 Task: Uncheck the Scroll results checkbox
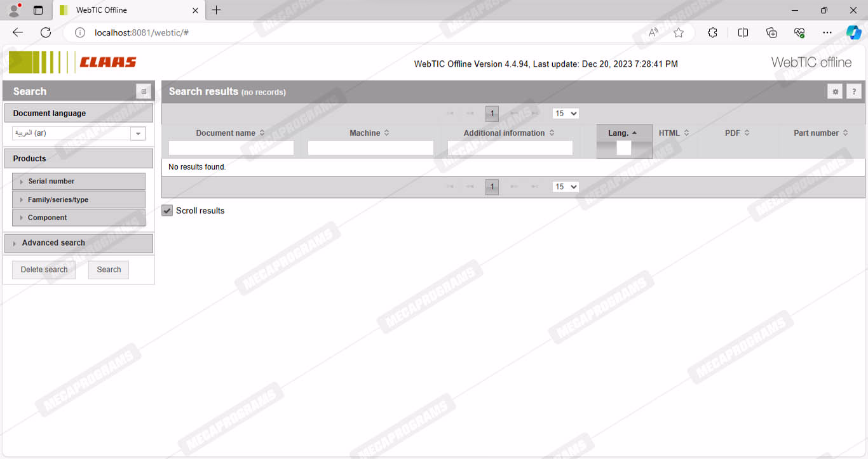[x=167, y=211]
